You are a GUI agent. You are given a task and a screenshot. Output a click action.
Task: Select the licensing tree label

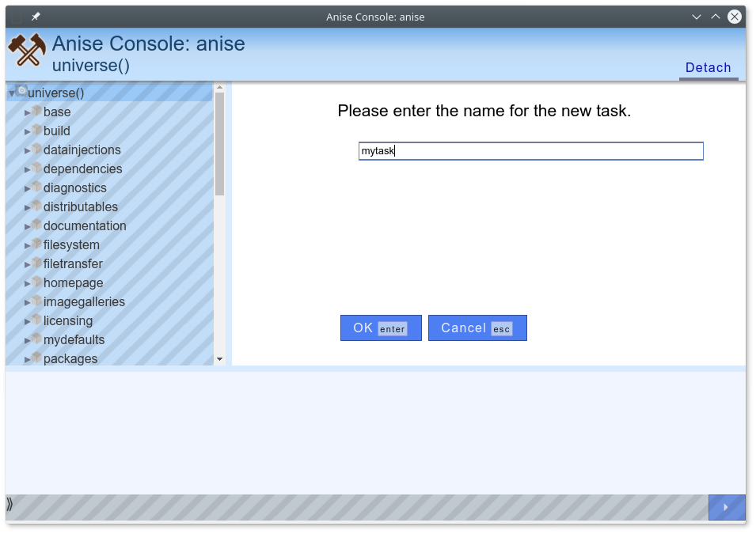(x=68, y=320)
